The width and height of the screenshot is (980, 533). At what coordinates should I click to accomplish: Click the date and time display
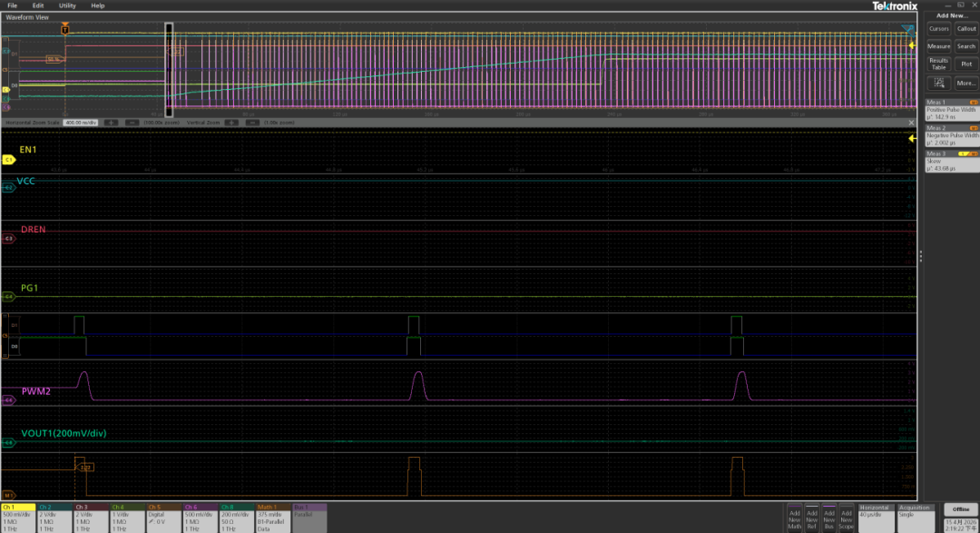pyautogui.click(x=961, y=525)
